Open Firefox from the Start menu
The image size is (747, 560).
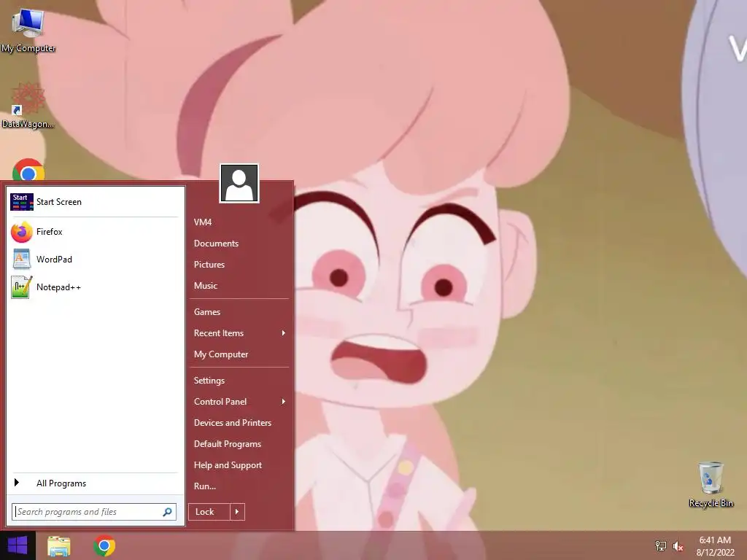coord(94,232)
